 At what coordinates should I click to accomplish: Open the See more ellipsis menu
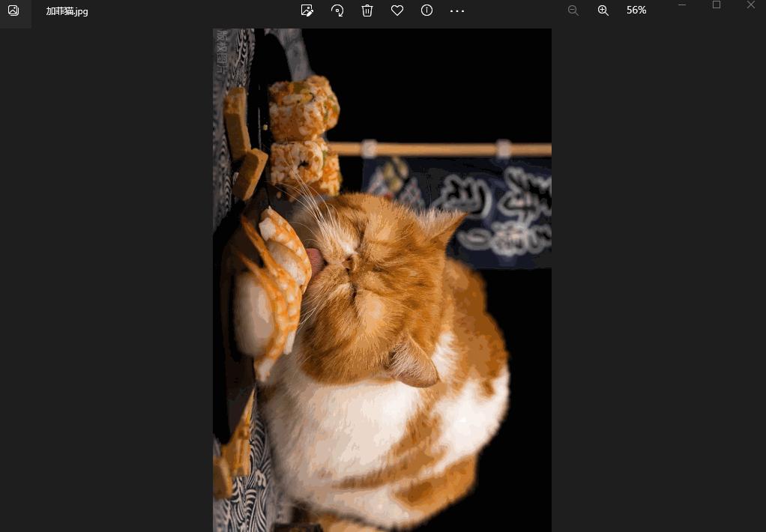point(456,10)
